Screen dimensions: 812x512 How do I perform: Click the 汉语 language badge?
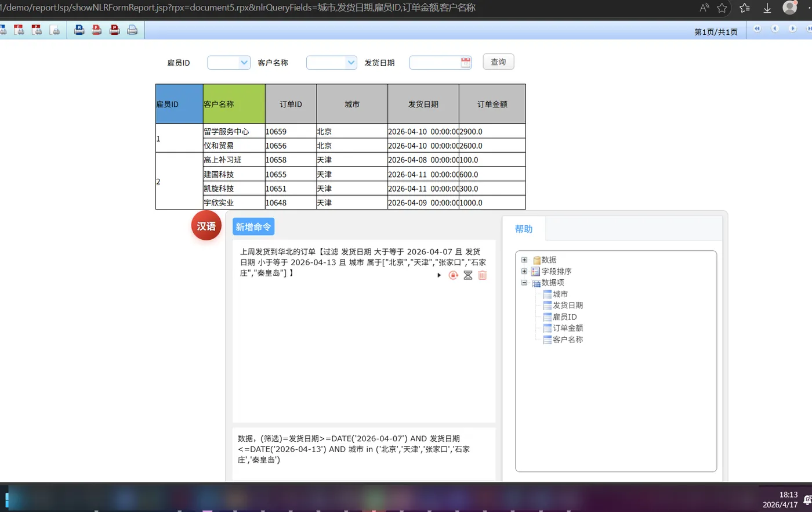206,226
